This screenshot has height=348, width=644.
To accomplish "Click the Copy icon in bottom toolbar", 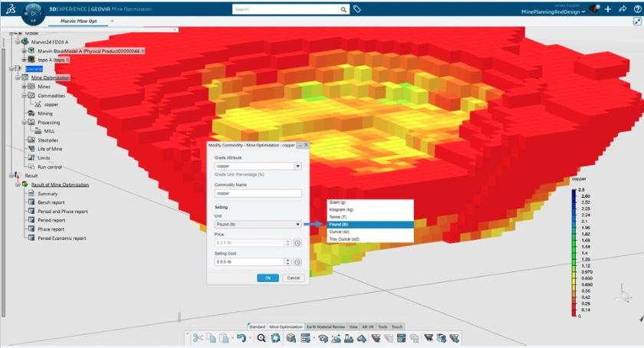I will click(211, 338).
